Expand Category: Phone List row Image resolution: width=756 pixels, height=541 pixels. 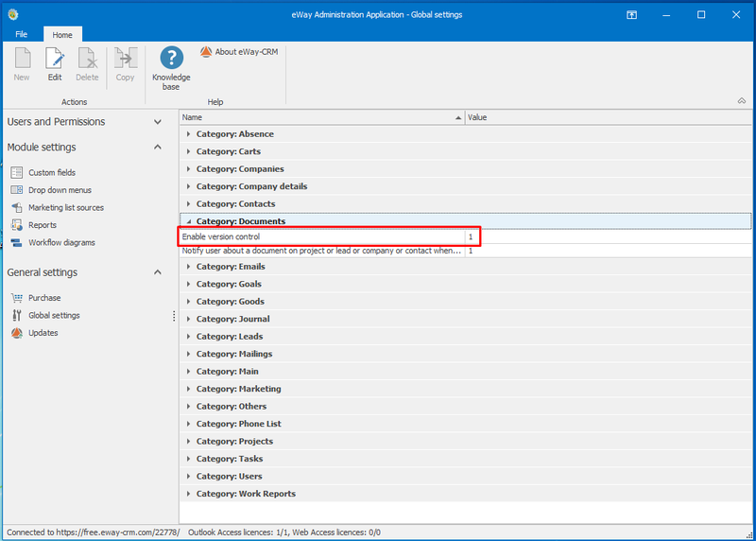[188, 424]
